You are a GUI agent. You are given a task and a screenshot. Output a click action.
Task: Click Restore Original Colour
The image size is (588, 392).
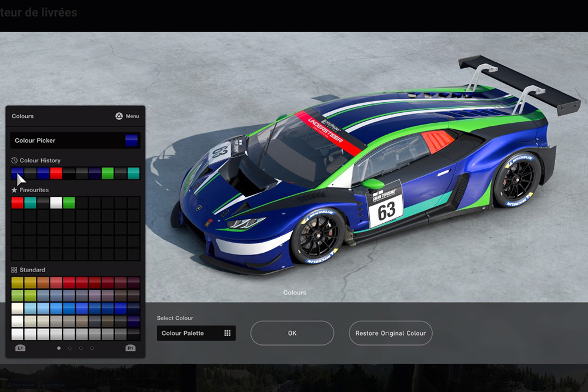click(390, 333)
